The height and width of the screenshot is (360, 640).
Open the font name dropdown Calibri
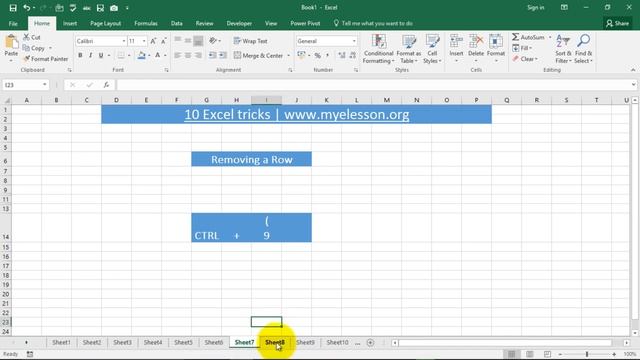[124, 41]
